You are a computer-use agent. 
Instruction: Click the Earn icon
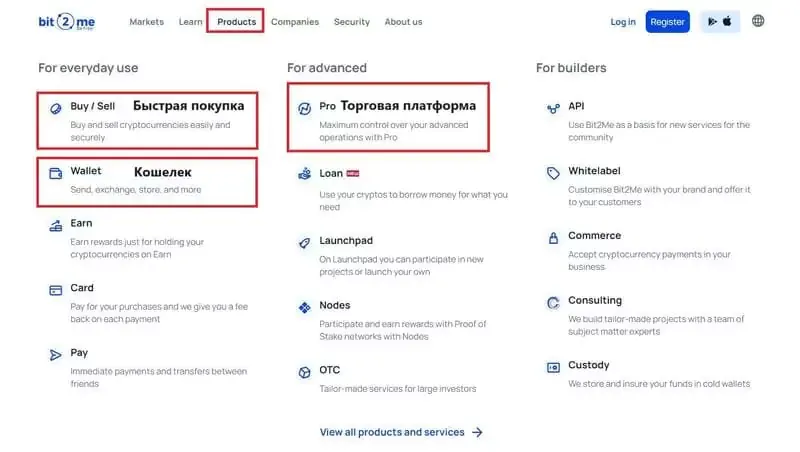click(x=56, y=225)
